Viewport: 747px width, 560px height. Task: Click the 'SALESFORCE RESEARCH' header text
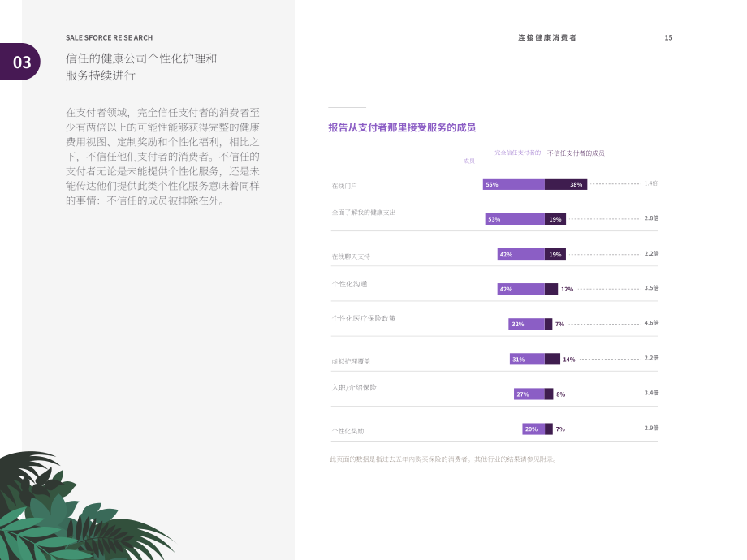[109, 37]
